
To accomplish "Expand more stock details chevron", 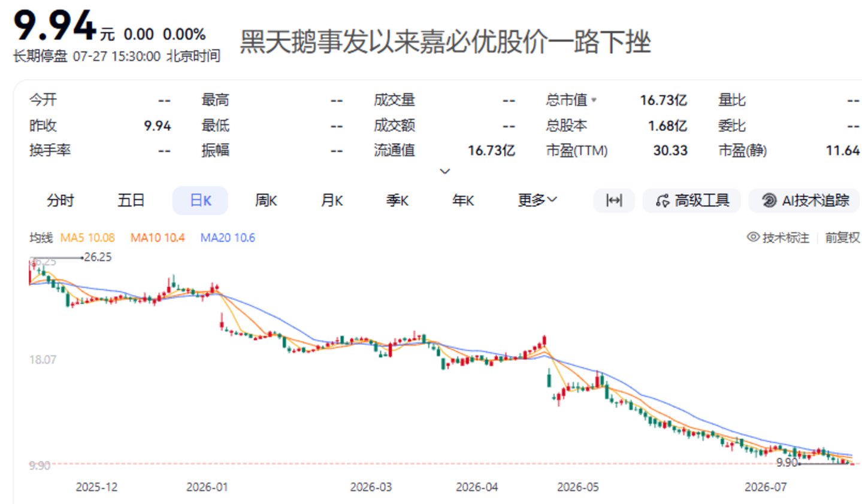I will pos(444,171).
